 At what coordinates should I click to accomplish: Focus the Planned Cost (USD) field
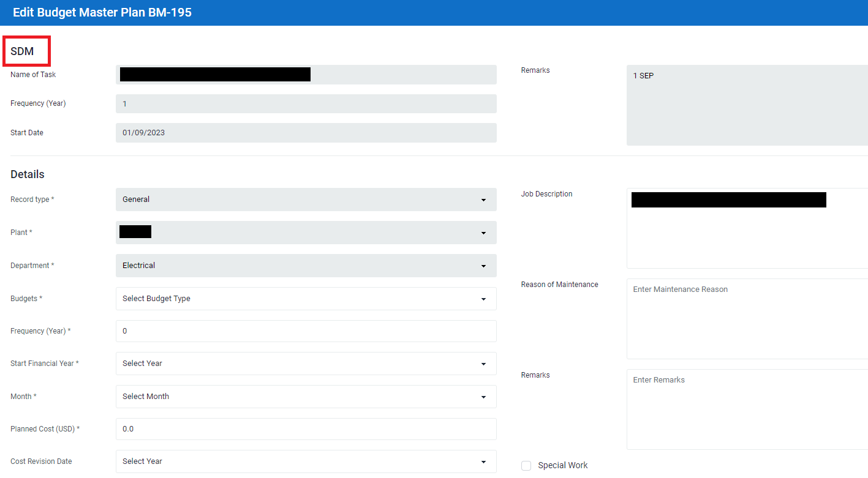click(x=306, y=429)
